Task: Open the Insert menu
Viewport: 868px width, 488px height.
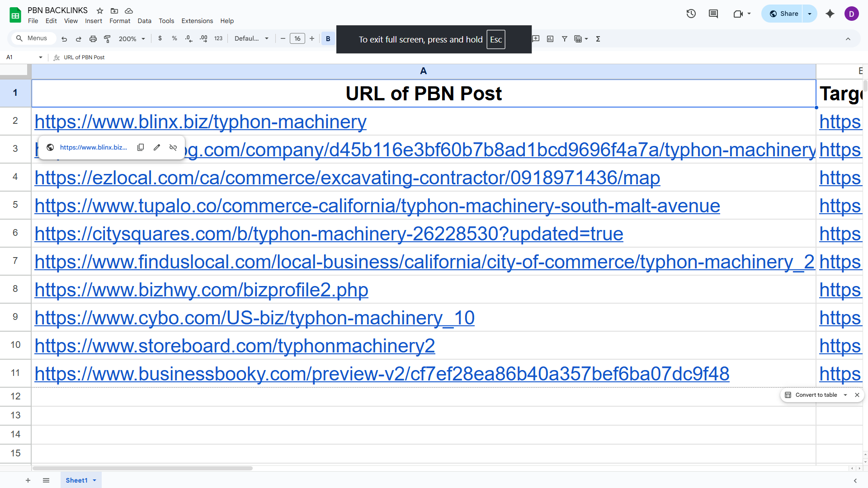Action: click(94, 21)
